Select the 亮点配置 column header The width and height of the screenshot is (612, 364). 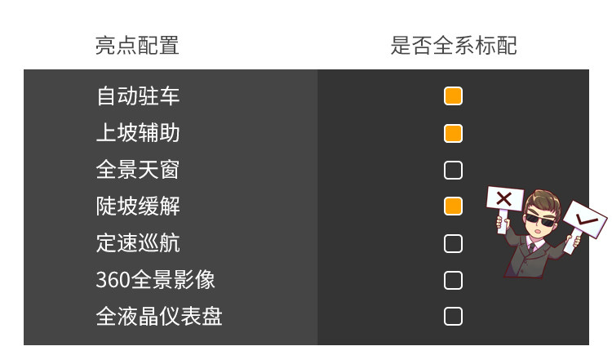point(137,46)
